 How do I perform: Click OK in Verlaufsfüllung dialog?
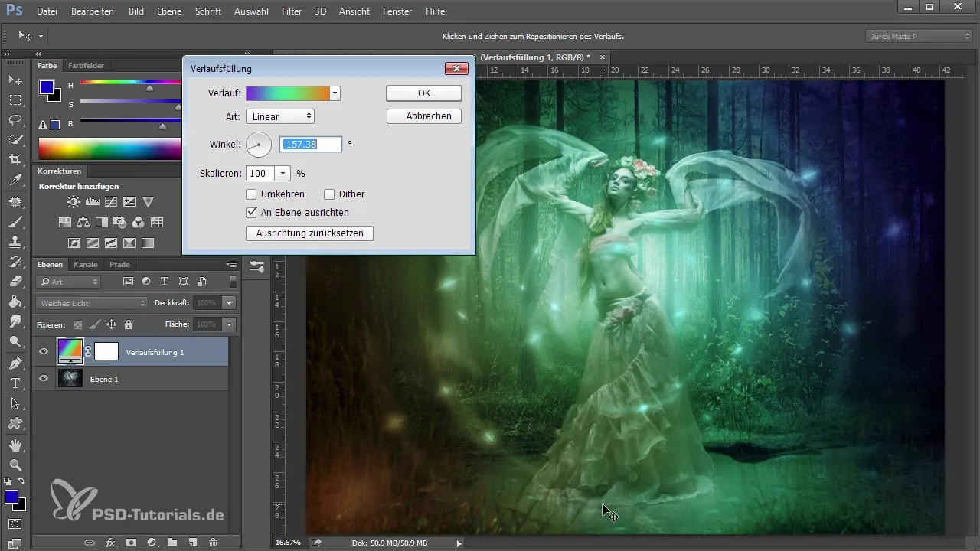(424, 93)
